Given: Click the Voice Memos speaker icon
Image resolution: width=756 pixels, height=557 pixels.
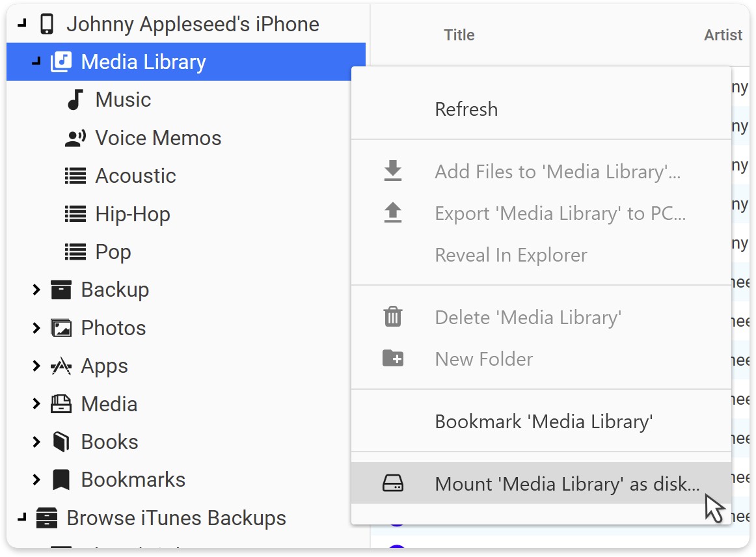Looking at the screenshot, I should tap(75, 138).
